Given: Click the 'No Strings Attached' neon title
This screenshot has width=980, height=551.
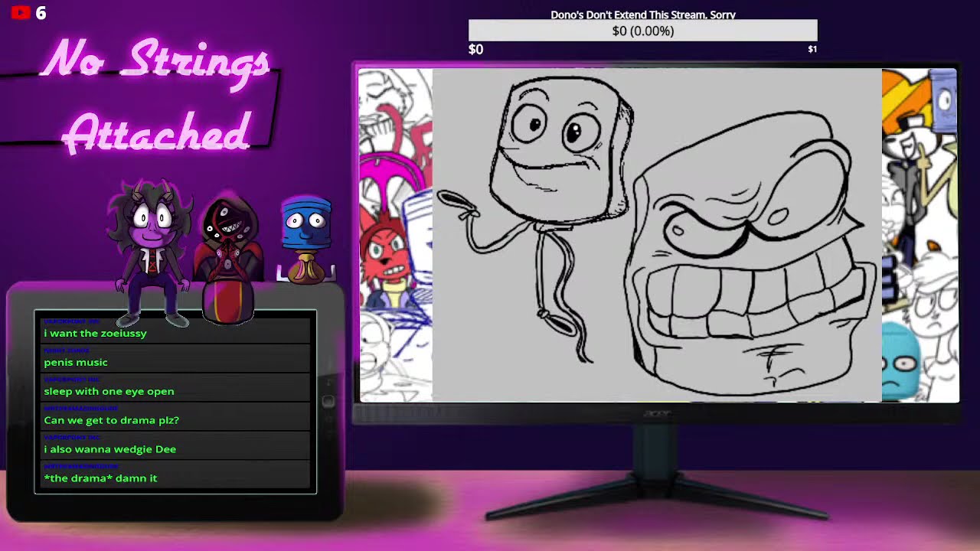Looking at the screenshot, I should pos(156,96).
